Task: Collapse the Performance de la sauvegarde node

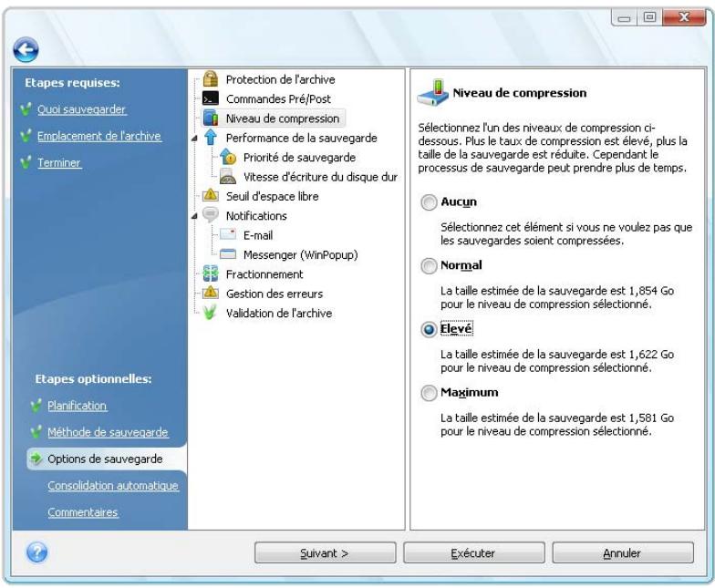Action: tap(195, 138)
